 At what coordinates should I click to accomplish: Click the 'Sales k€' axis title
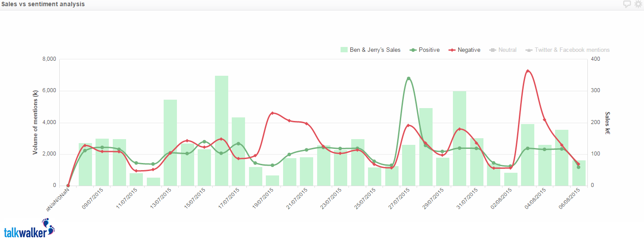click(607, 123)
